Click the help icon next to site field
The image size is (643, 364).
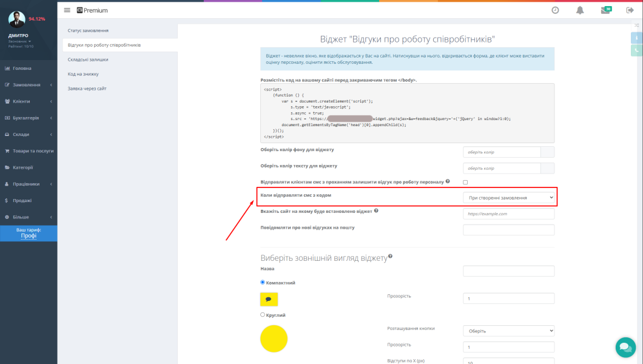click(377, 211)
